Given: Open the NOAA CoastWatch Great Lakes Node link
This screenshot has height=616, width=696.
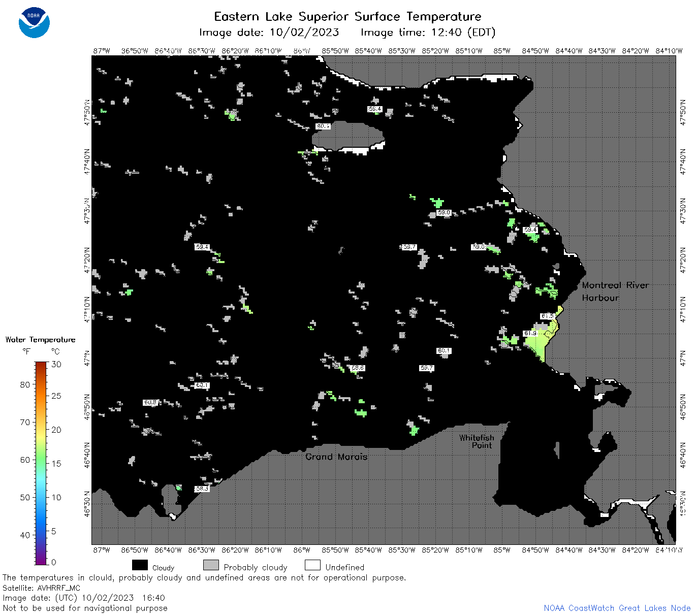Looking at the screenshot, I should click(617, 608).
